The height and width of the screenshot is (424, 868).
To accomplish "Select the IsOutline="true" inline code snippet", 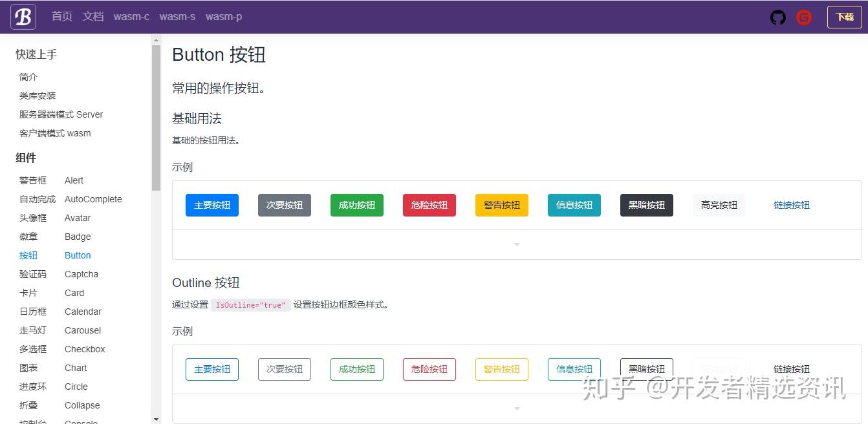I will pyautogui.click(x=251, y=304).
